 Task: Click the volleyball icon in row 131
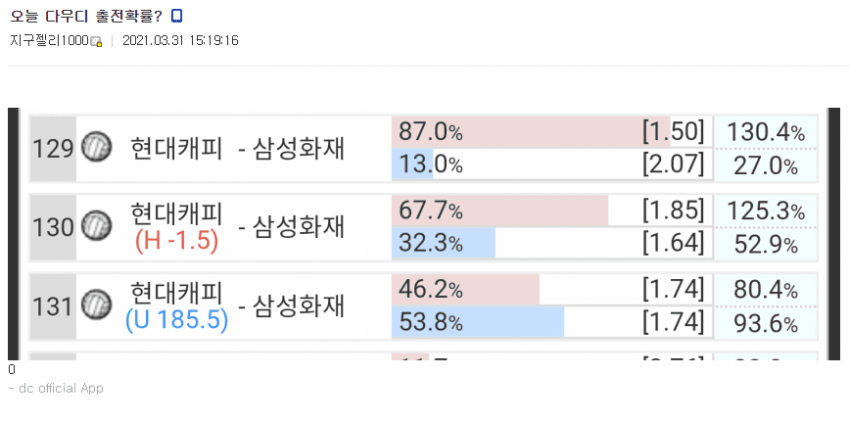pyautogui.click(x=95, y=303)
